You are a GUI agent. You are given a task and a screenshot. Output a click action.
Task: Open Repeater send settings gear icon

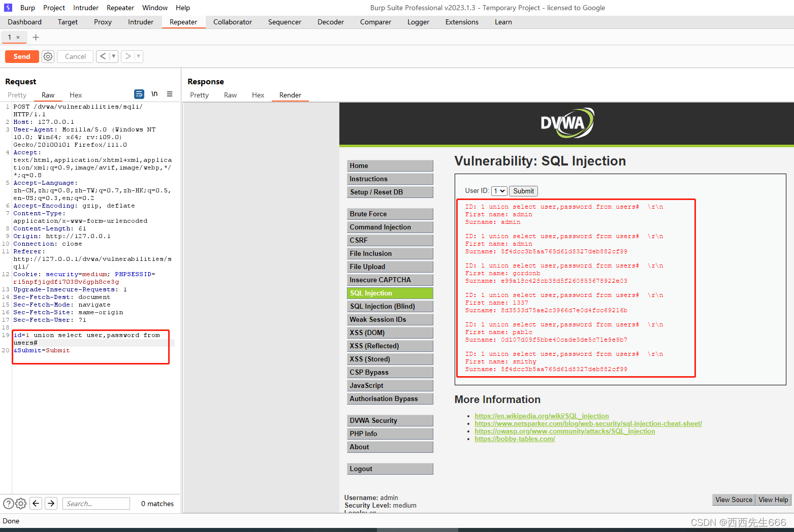click(x=48, y=56)
